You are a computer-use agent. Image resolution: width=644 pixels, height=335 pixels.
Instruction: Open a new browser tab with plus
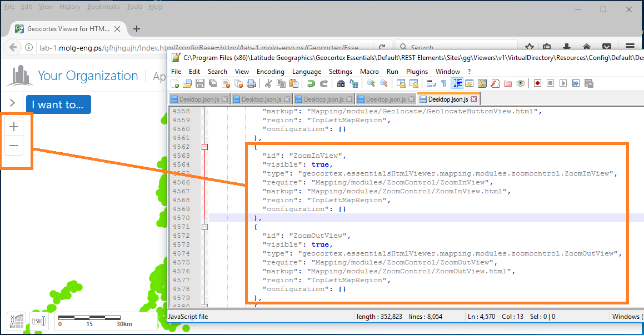pyautogui.click(x=137, y=29)
